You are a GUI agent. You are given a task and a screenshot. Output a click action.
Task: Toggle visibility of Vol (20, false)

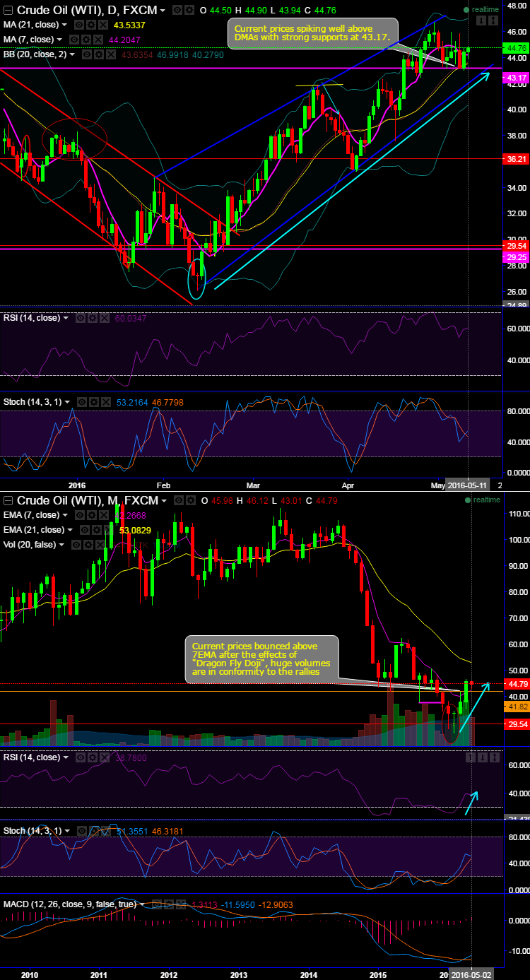76,545
